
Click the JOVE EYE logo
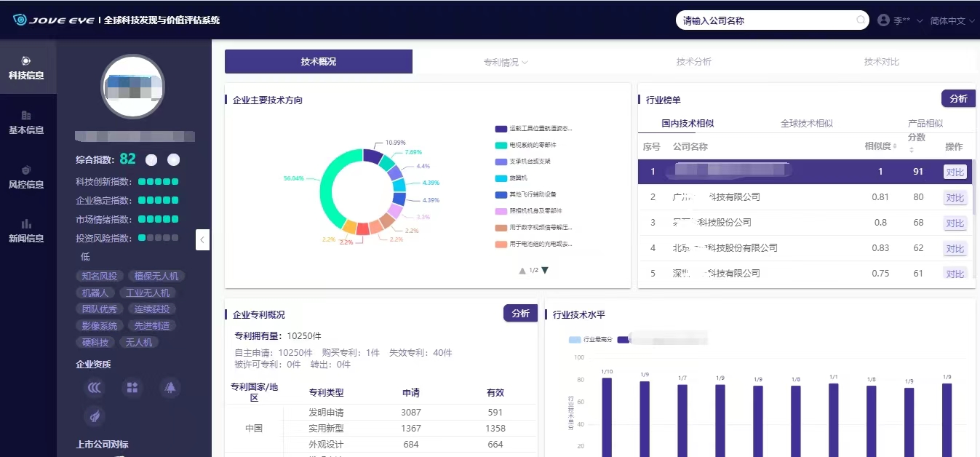(53, 20)
